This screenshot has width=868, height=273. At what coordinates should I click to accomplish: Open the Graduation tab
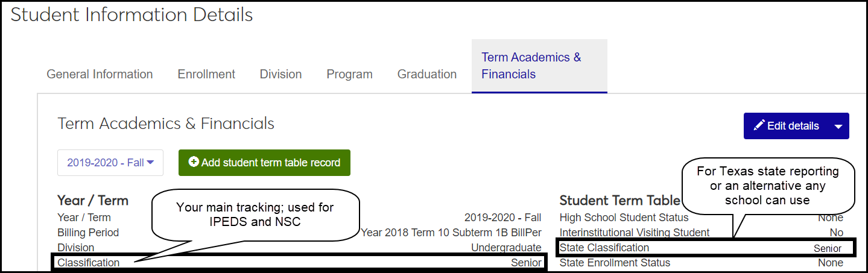point(426,74)
